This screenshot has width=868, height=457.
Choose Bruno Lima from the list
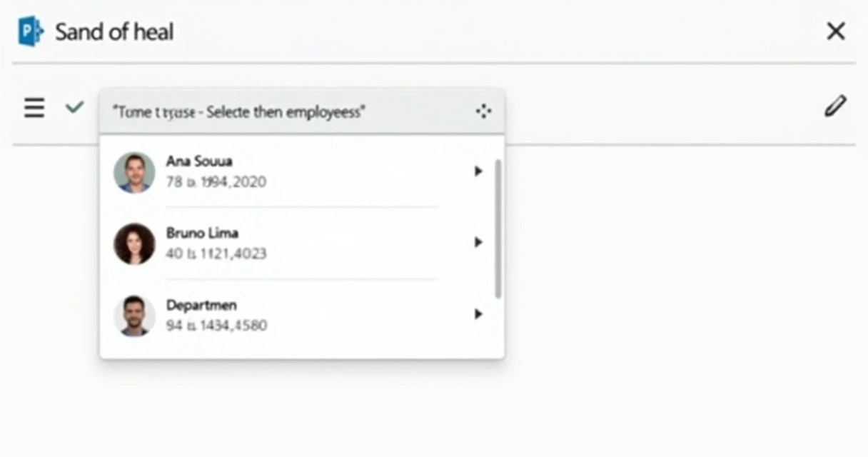coord(202,233)
